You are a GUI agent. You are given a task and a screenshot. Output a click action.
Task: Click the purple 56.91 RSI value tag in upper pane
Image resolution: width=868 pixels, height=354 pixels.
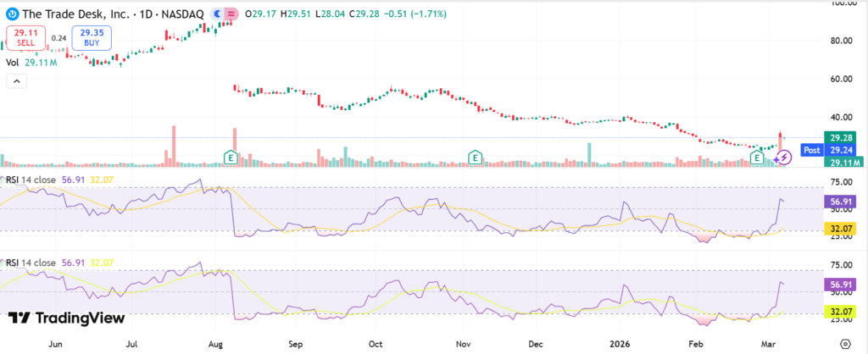click(x=843, y=202)
